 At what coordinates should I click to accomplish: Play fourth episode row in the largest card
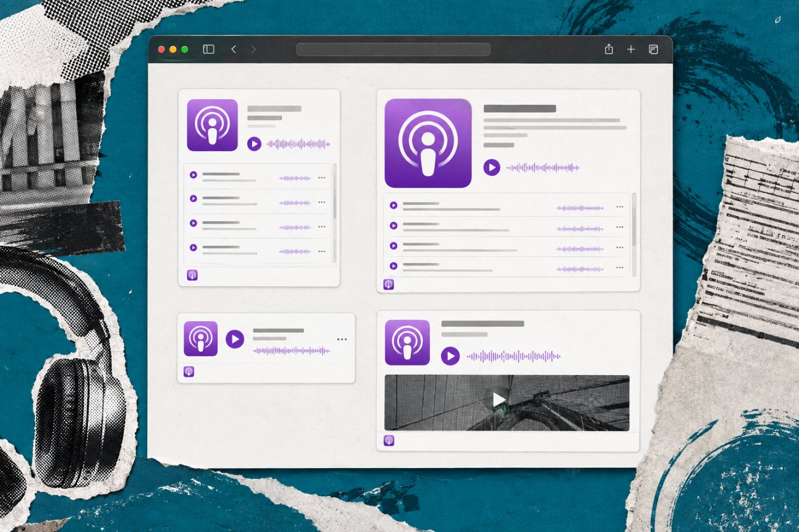tap(393, 266)
